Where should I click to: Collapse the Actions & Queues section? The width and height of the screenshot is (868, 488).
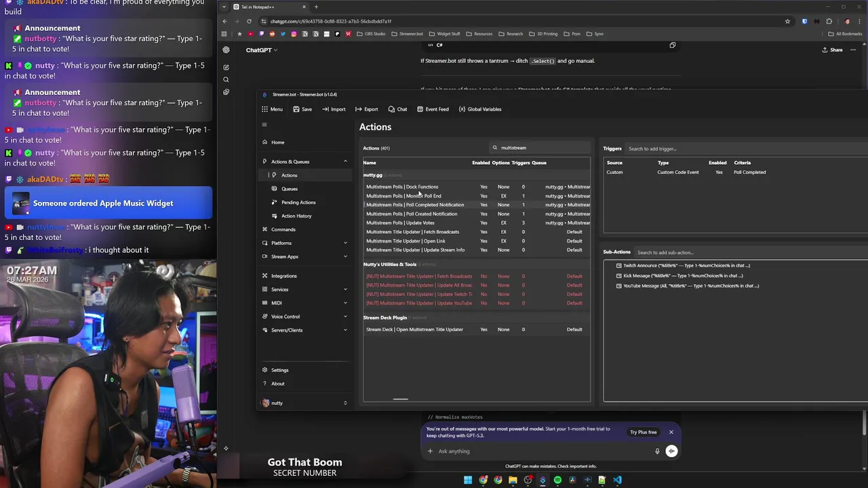tap(345, 161)
